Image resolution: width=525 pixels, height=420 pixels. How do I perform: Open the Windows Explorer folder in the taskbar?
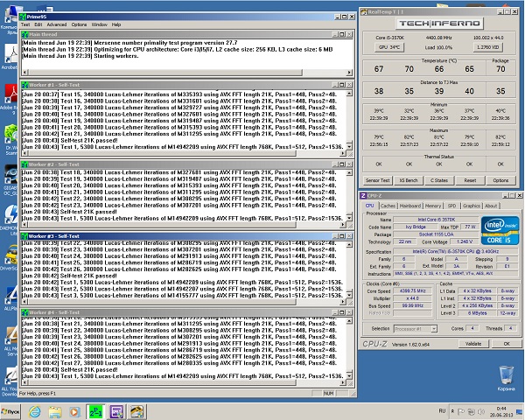55,412
